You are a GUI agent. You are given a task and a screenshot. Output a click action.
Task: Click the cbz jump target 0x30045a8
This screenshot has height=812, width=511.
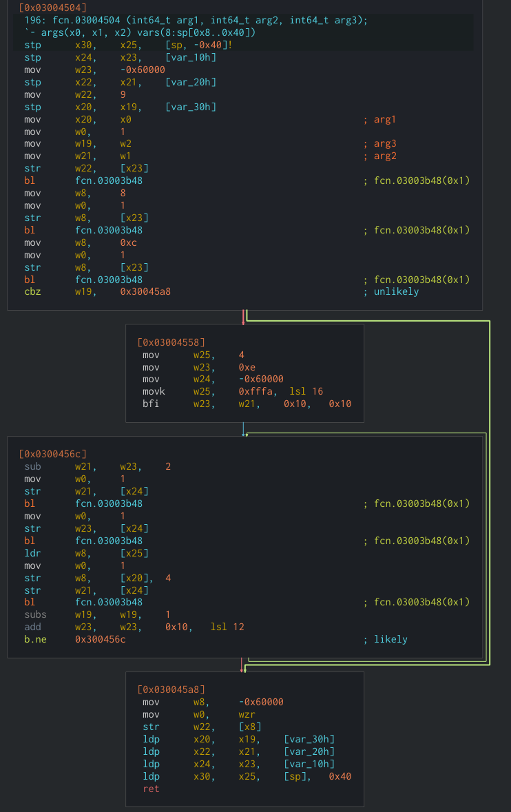point(145,291)
